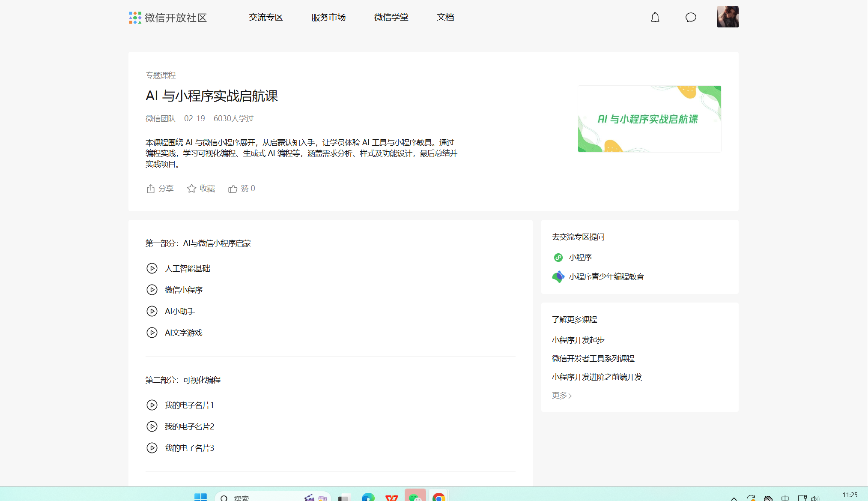Click the 分享 share button
868x501 pixels.
pos(160,189)
